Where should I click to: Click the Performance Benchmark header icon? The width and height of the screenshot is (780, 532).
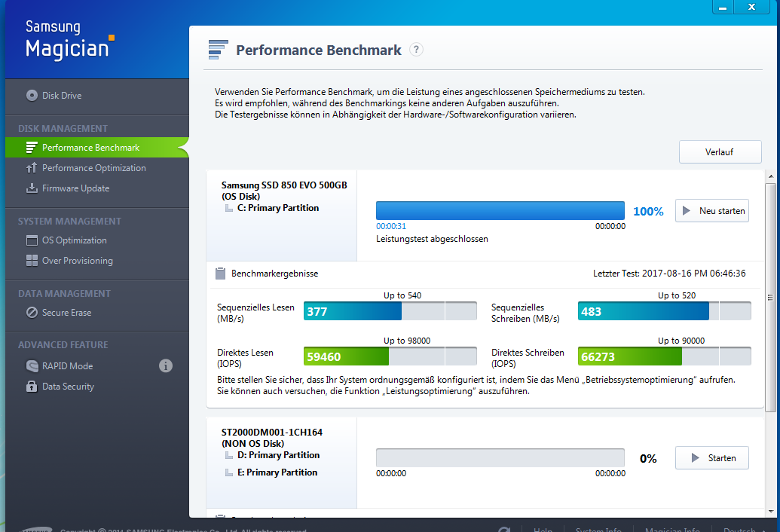point(218,50)
